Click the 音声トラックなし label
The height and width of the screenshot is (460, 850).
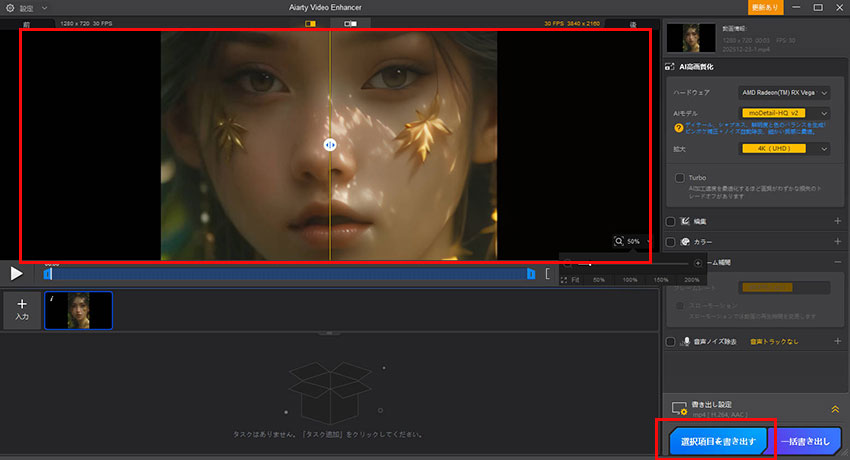pyautogui.click(x=774, y=342)
